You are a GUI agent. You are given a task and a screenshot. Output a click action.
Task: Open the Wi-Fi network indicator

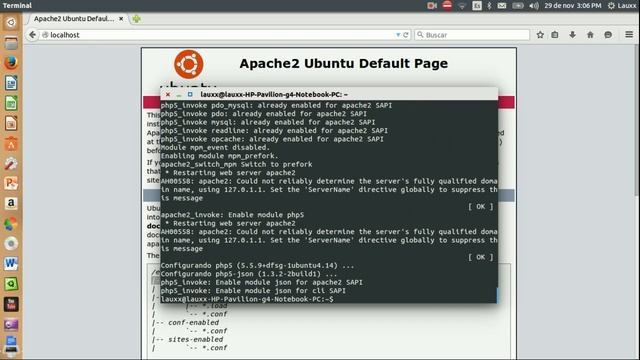click(x=462, y=6)
